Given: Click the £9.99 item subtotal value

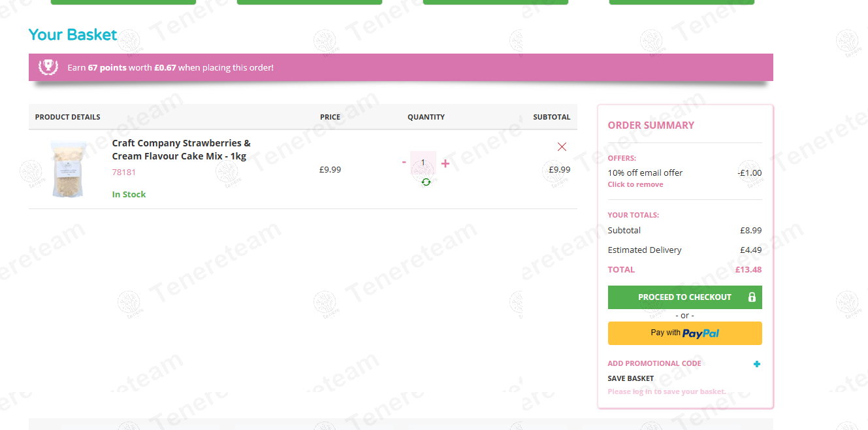Looking at the screenshot, I should coord(560,169).
